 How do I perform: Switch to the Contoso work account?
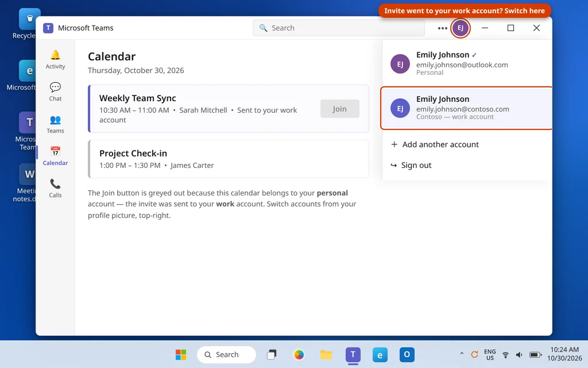[x=467, y=108]
